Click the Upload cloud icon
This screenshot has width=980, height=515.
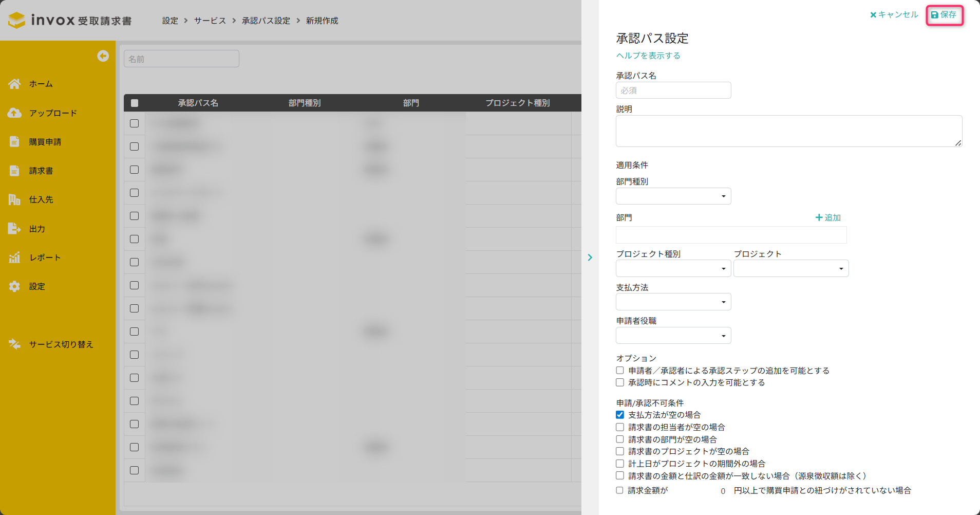(14, 113)
